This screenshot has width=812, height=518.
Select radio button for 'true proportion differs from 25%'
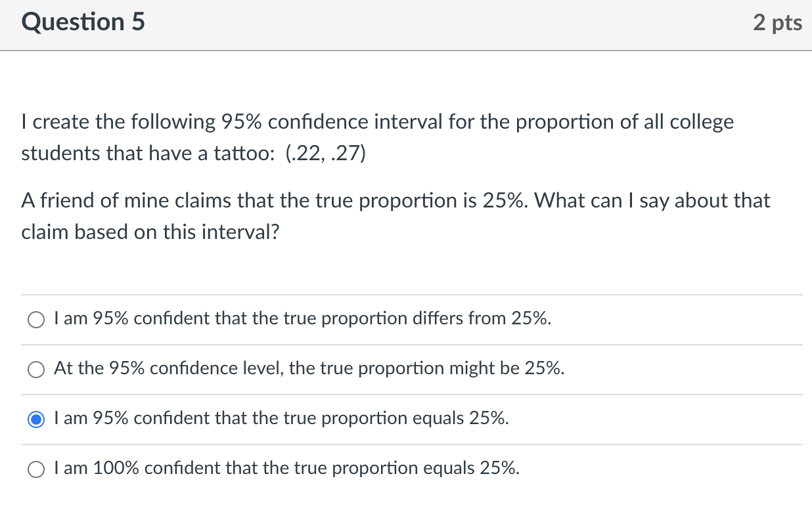click(x=36, y=320)
